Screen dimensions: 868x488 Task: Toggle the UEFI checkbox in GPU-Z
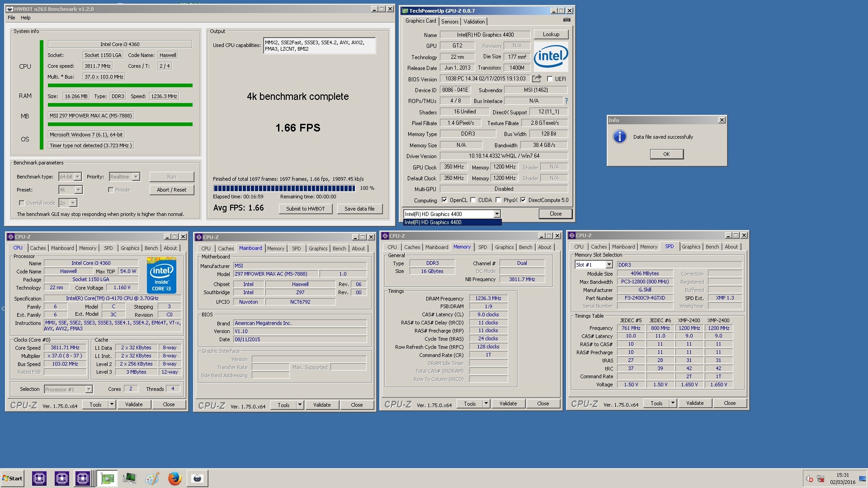550,79
